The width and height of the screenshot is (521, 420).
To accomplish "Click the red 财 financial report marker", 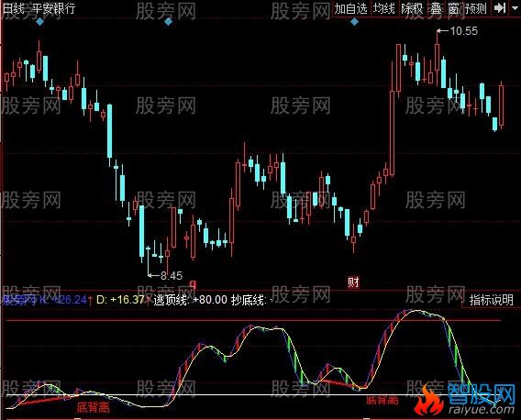I will [353, 282].
